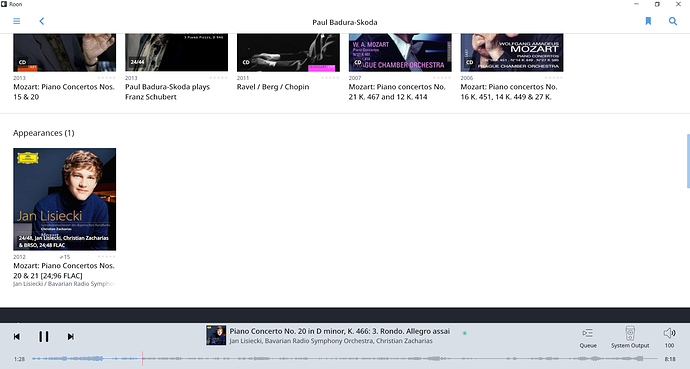This screenshot has height=369, width=690.
Task: Click title Piano concertos No. 21 K. 467 and 12
Action: pyautogui.click(x=397, y=92)
